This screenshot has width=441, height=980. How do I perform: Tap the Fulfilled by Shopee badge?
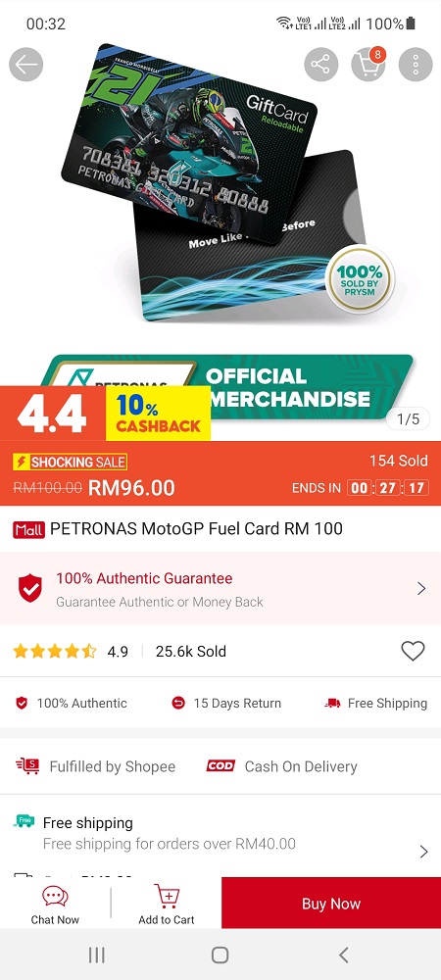coord(95,766)
